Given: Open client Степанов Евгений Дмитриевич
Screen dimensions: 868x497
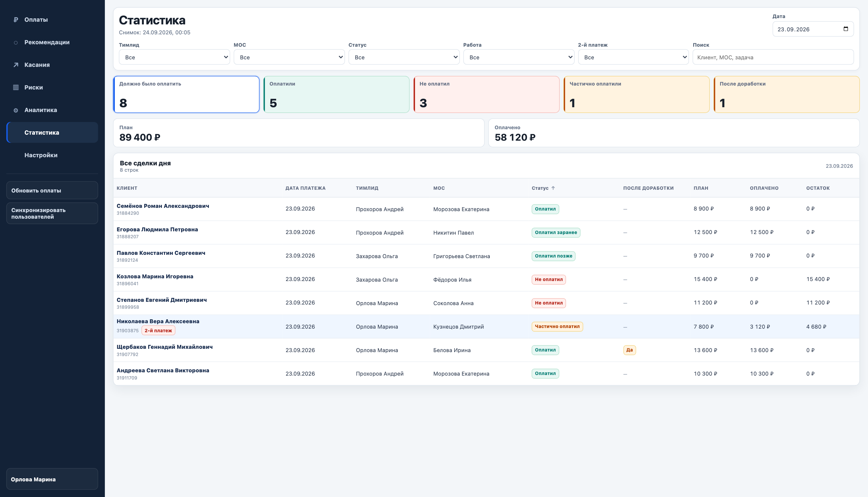Looking at the screenshot, I should pyautogui.click(x=162, y=300).
